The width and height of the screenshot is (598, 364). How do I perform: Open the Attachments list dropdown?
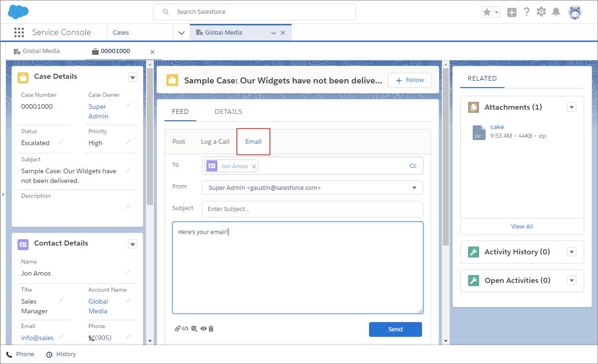point(572,107)
